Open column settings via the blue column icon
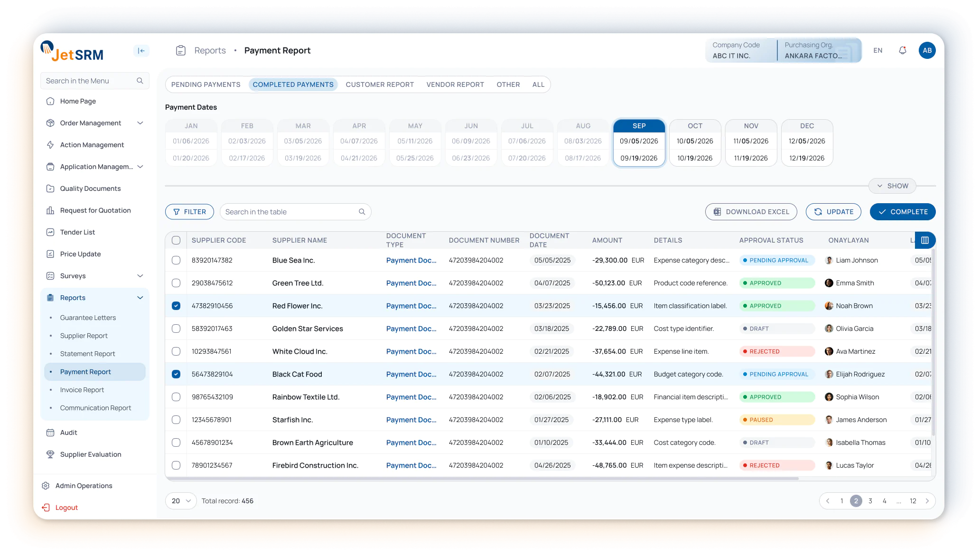Image resolution: width=980 pixels, height=555 pixels. pyautogui.click(x=924, y=240)
